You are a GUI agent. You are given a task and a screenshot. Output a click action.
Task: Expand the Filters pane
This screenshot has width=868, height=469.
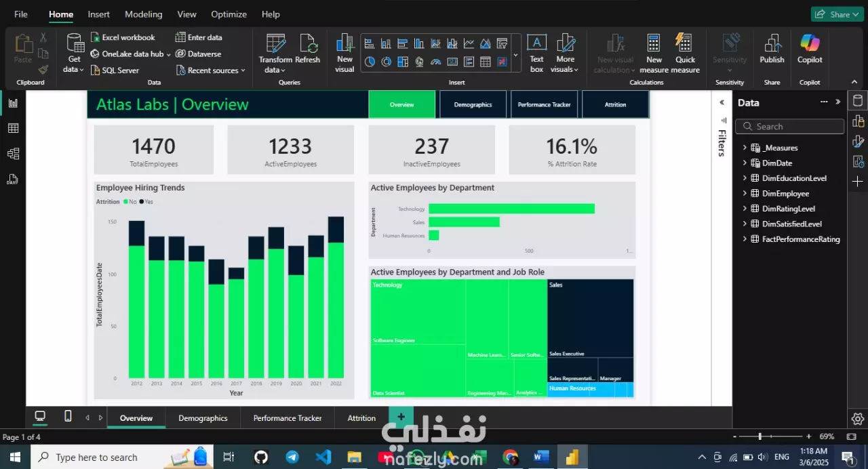[722, 102]
